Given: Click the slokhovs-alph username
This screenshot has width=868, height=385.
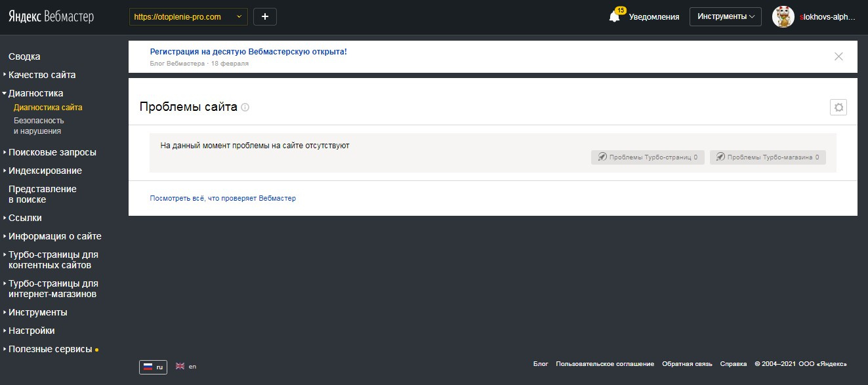Looking at the screenshot, I should (828, 17).
